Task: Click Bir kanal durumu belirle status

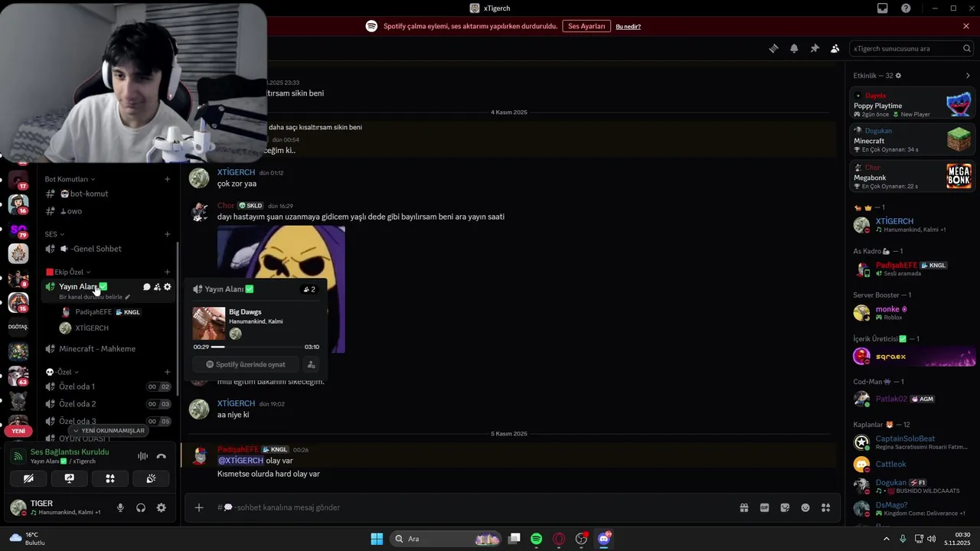Action: click(94, 297)
